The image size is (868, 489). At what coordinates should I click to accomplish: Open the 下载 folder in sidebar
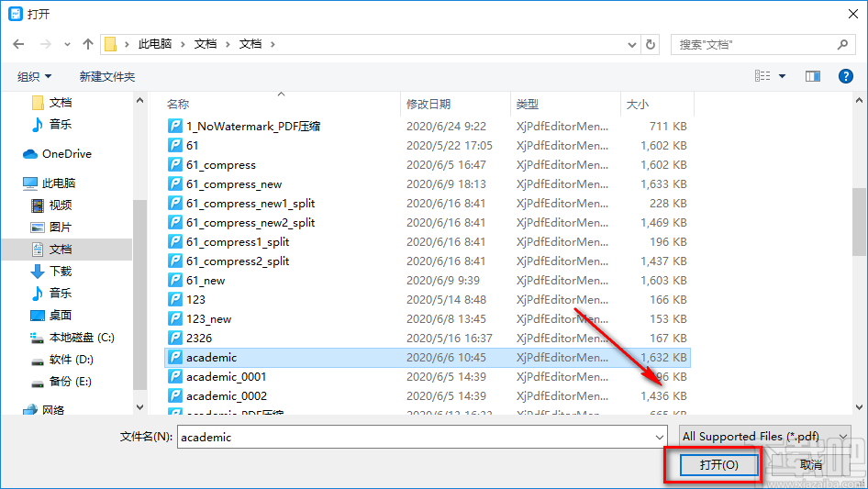pos(51,271)
